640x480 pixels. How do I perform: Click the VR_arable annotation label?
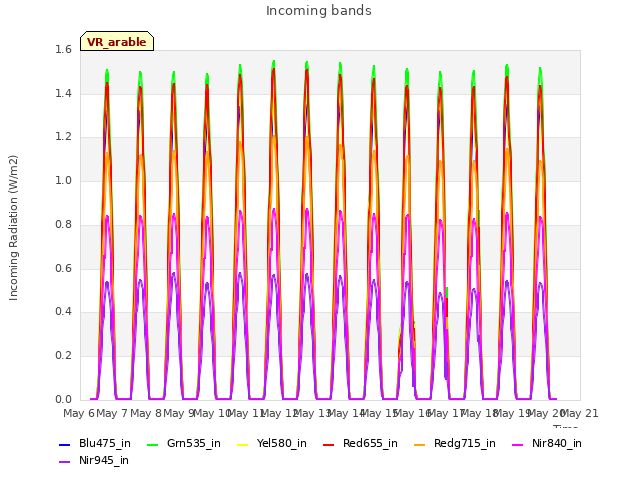(117, 41)
